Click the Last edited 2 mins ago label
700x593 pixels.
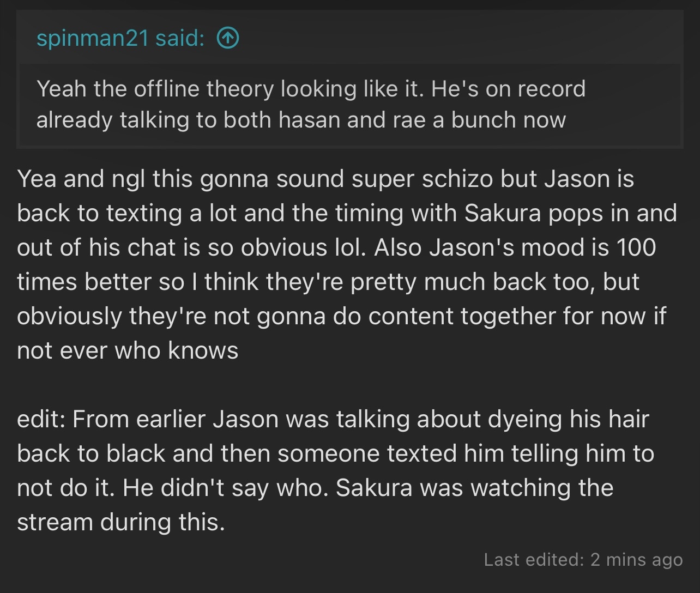pos(583,559)
